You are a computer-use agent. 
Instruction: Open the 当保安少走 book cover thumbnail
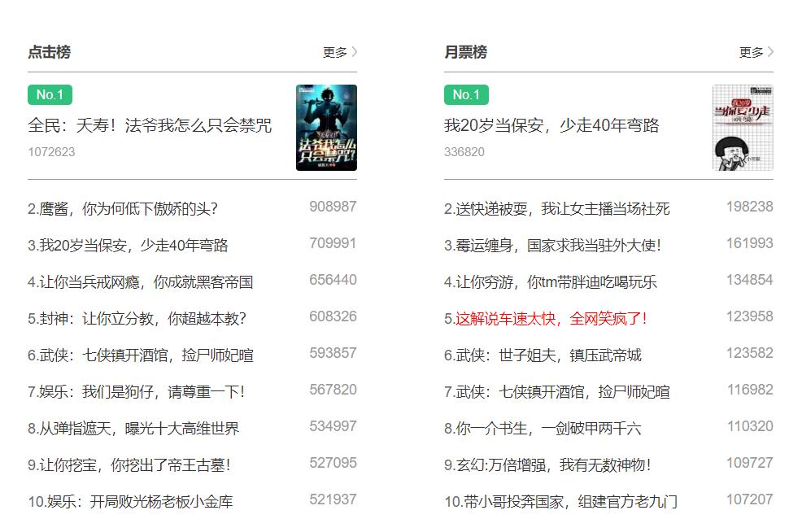pyautogui.click(x=743, y=128)
